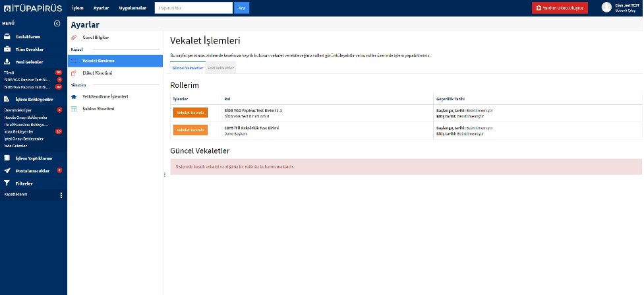The width and height of the screenshot is (644, 295).
Task: Collapse the MENÜ sidebar with arrow icon
Action: point(57,24)
